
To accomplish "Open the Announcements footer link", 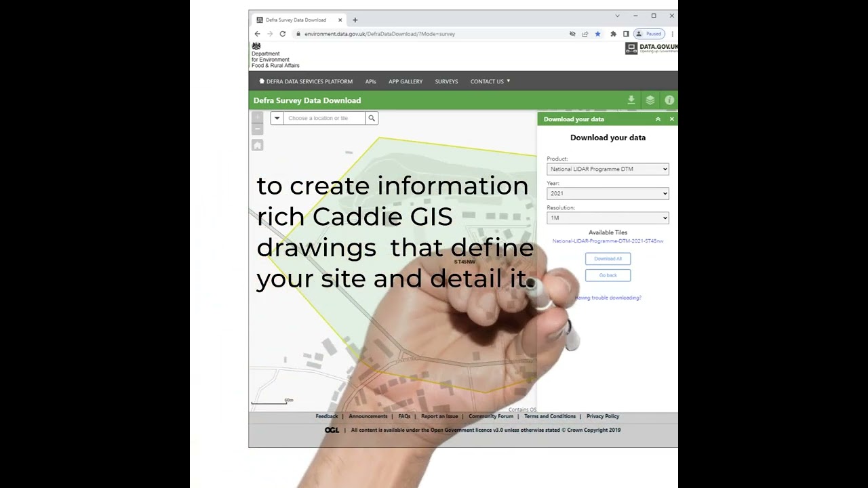I will click(x=368, y=416).
